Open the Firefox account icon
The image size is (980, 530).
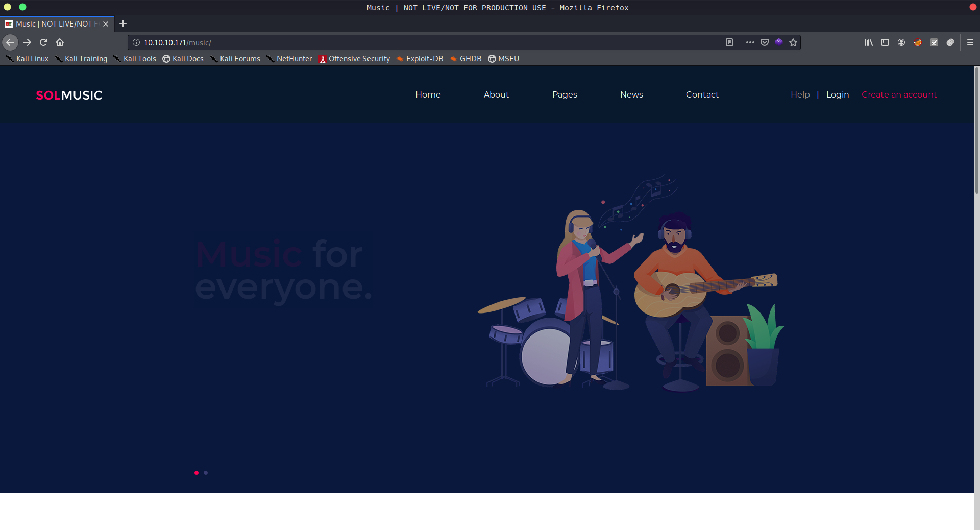pyautogui.click(x=901, y=42)
